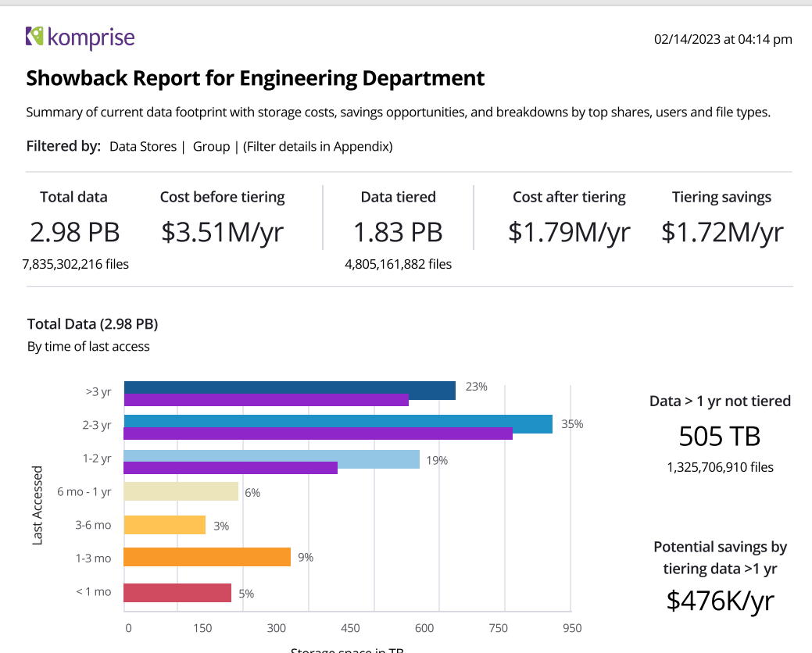Select the blue 2-3 yr bar
The width and height of the screenshot is (812, 653).
pos(338,423)
